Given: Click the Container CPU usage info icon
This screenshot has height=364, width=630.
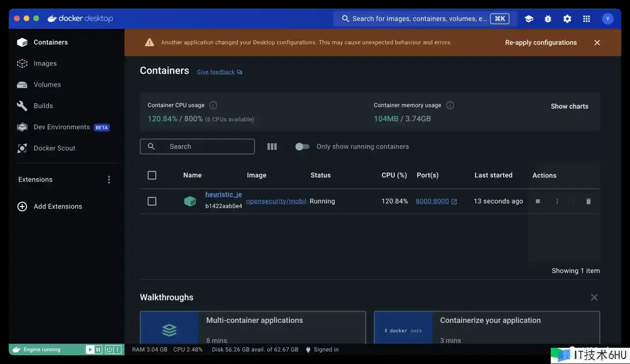Looking at the screenshot, I should 213,105.
